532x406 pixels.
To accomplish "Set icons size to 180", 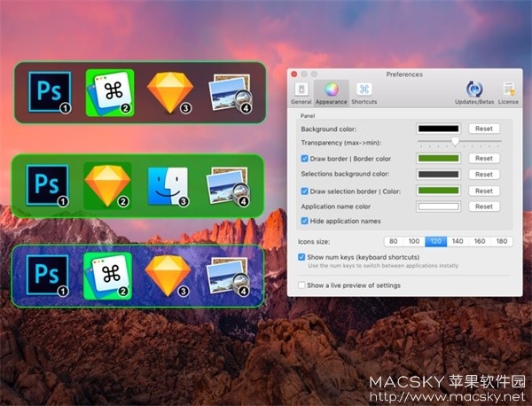I will (502, 241).
